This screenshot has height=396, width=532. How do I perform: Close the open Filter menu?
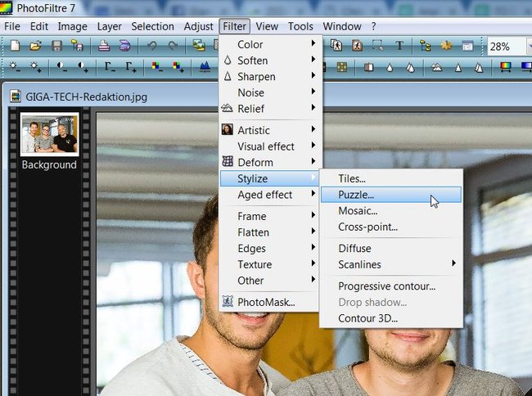click(x=234, y=26)
